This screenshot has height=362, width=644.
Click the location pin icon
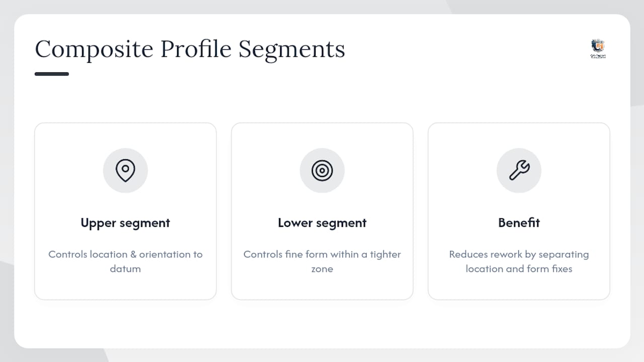(x=125, y=170)
